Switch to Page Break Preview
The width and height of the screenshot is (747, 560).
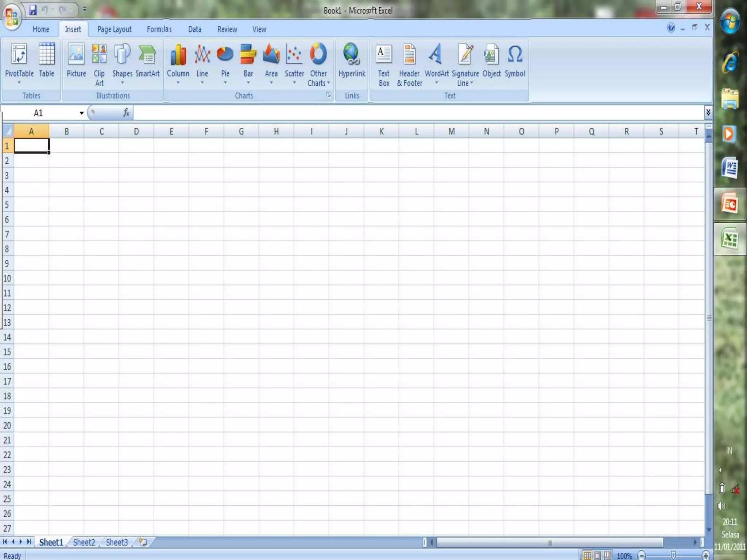point(607,556)
